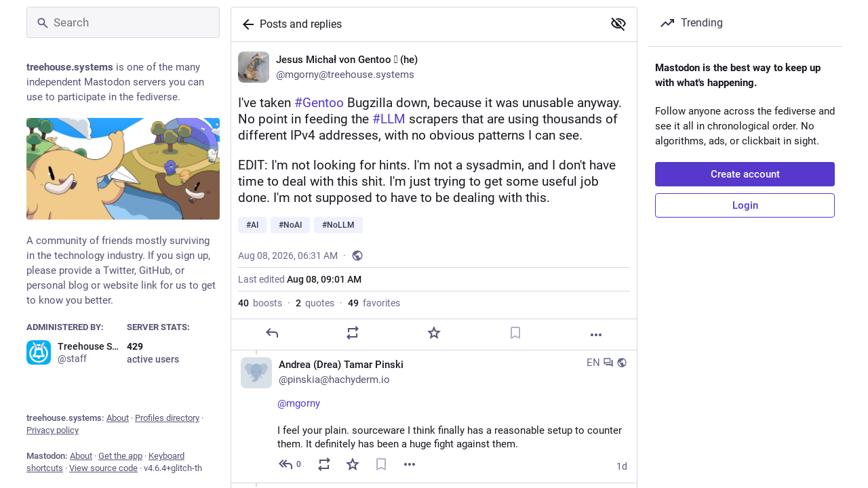This screenshot has height=488, width=868.
Task: Go back using the arrow icon
Action: point(248,24)
